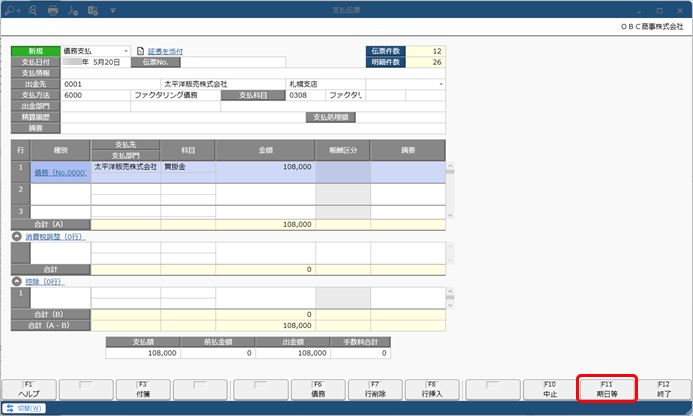Click the F12 終了 button
This screenshot has height=416, width=693.
coord(664,389)
